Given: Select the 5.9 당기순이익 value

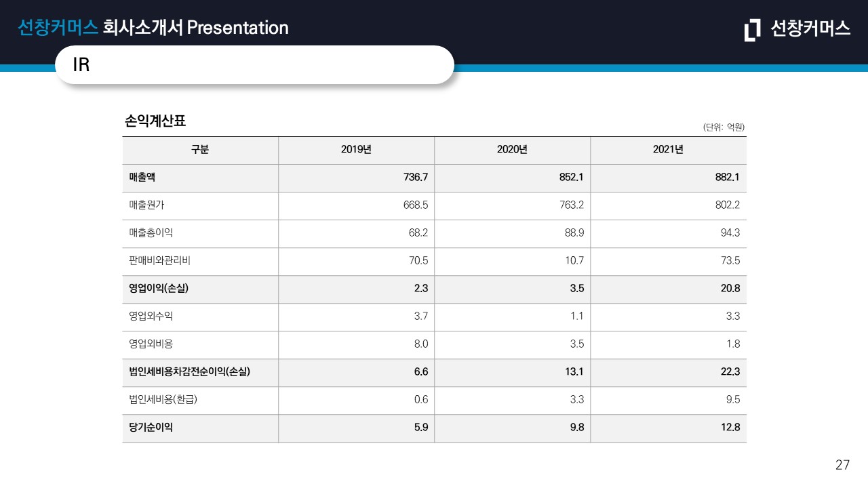Looking at the screenshot, I should coord(421,428).
